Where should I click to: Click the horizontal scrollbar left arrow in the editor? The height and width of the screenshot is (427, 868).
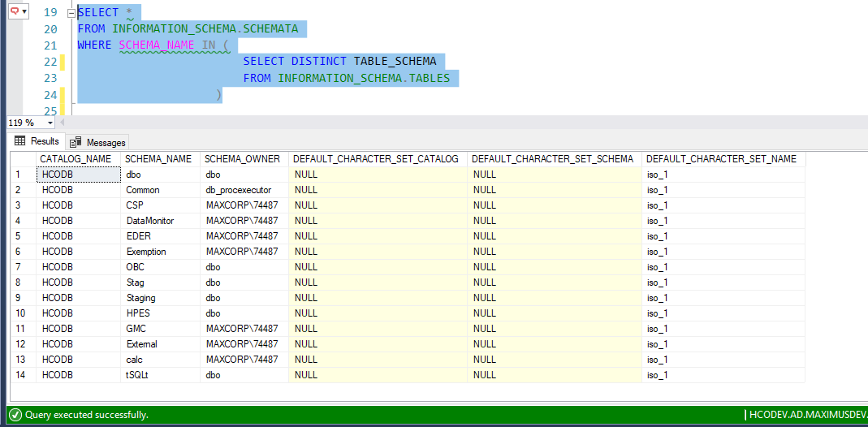click(62, 123)
